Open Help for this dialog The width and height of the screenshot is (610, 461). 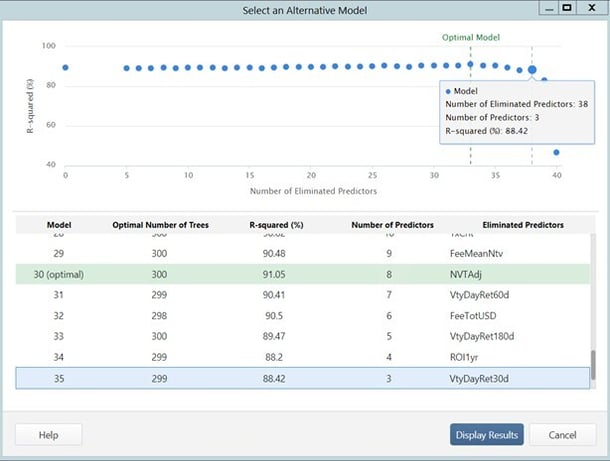click(x=48, y=435)
